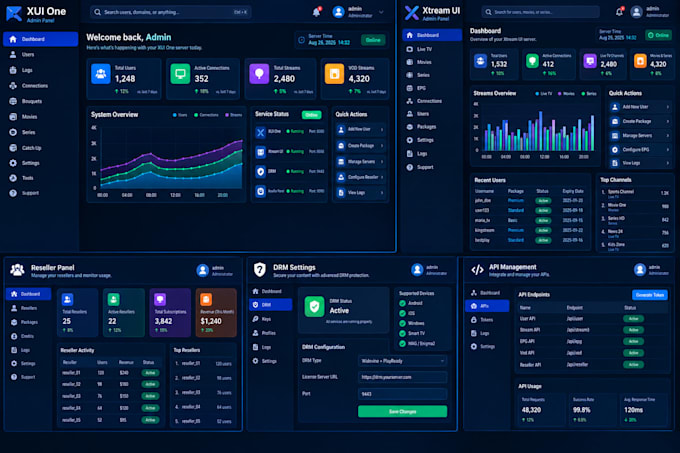The image size is (680, 453).
Task: Click the Bouquets icon in XUI One sidebar
Action: pyautogui.click(x=13, y=101)
